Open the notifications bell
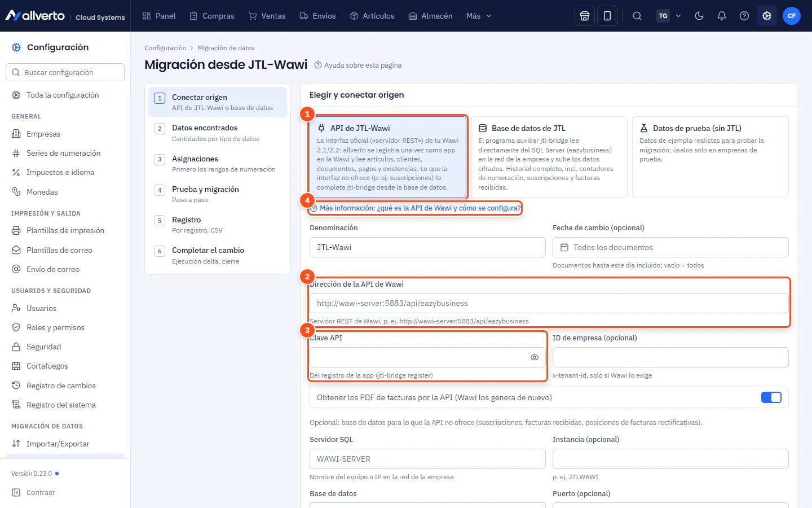The height and width of the screenshot is (508, 812). (722, 16)
